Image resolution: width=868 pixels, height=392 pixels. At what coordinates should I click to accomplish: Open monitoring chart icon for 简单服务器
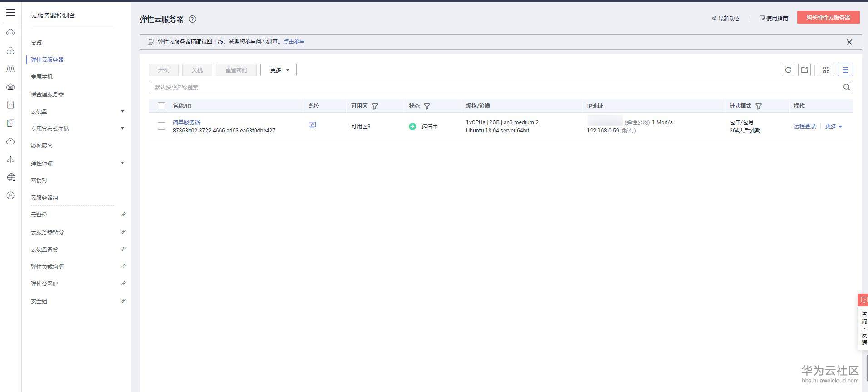click(x=312, y=125)
